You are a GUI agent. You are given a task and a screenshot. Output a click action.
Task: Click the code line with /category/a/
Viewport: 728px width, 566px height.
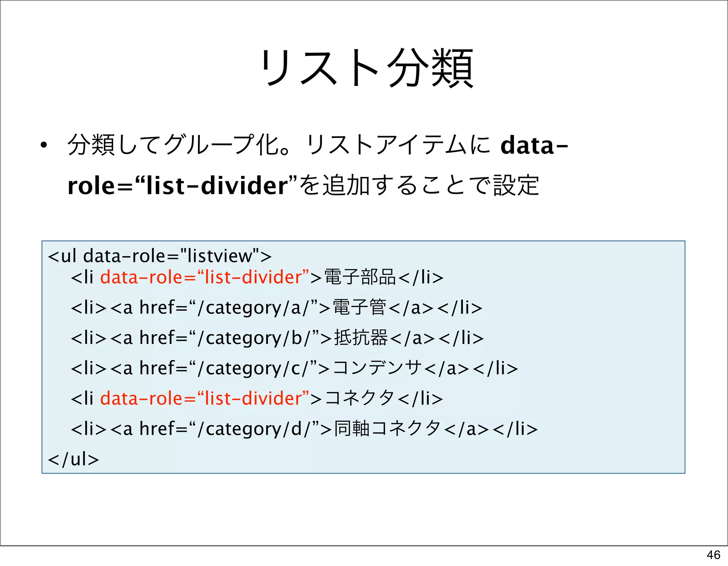coord(277,308)
